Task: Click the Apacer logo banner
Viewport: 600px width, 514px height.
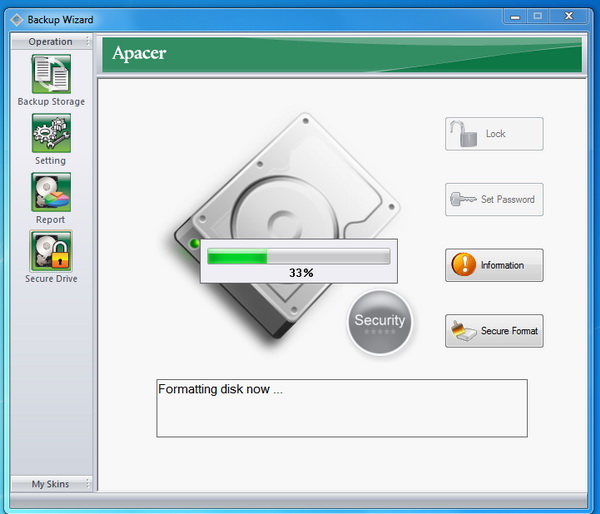Action: tap(342, 54)
